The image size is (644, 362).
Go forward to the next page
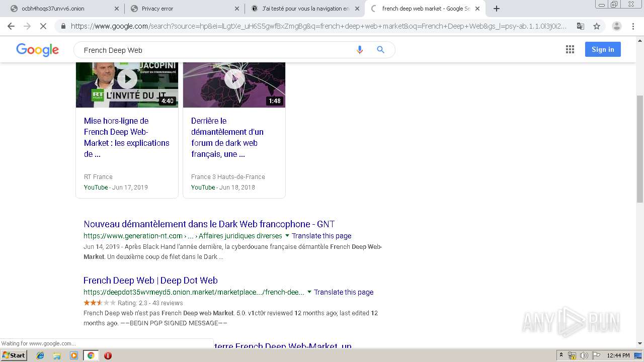27,26
